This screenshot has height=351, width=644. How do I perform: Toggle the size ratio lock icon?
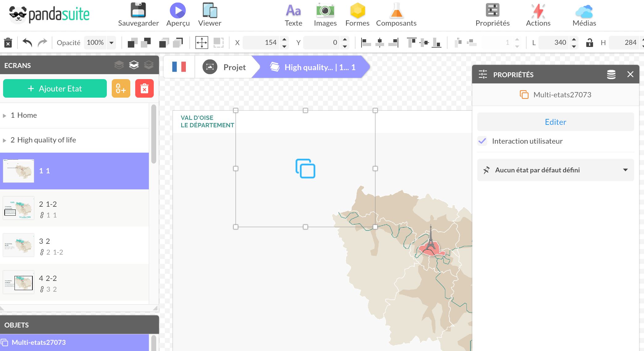tap(589, 42)
